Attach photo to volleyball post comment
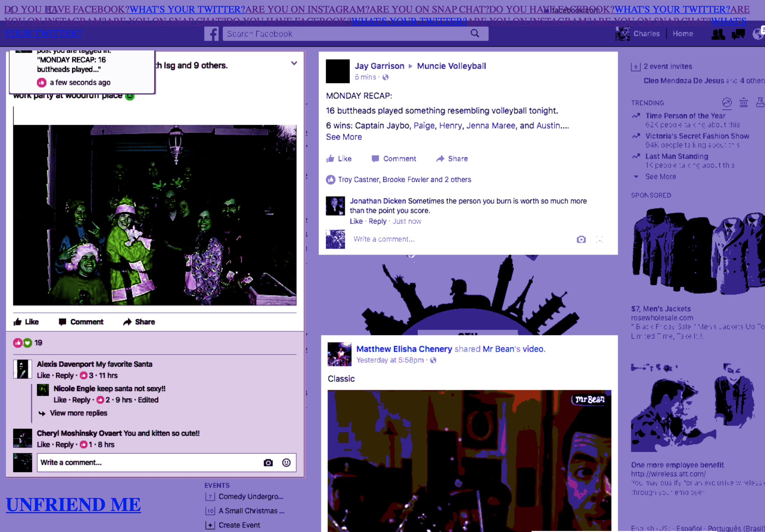Viewport: 765px width, 532px height. pos(581,239)
